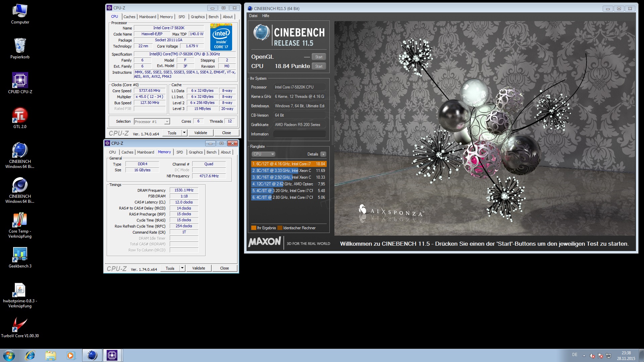Click the red-crossed speaker tray icon
The height and width of the screenshot is (362, 644).
point(592,356)
